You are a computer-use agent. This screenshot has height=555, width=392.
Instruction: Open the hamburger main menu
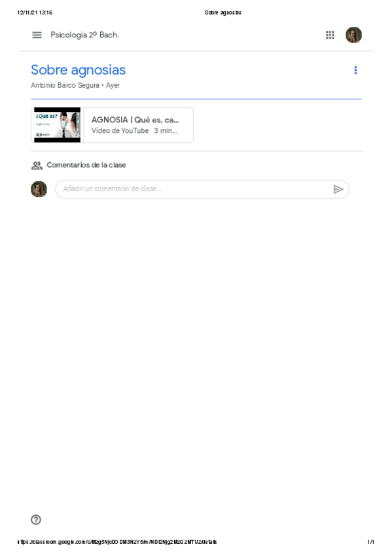(37, 35)
